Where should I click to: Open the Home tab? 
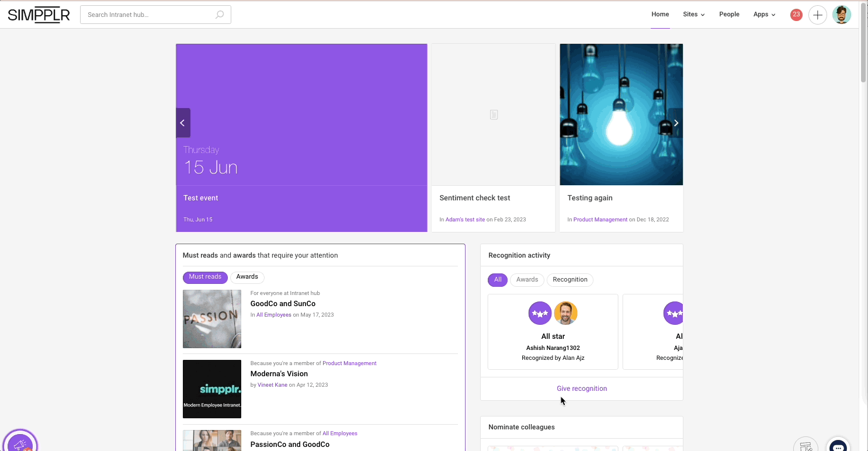click(x=660, y=15)
